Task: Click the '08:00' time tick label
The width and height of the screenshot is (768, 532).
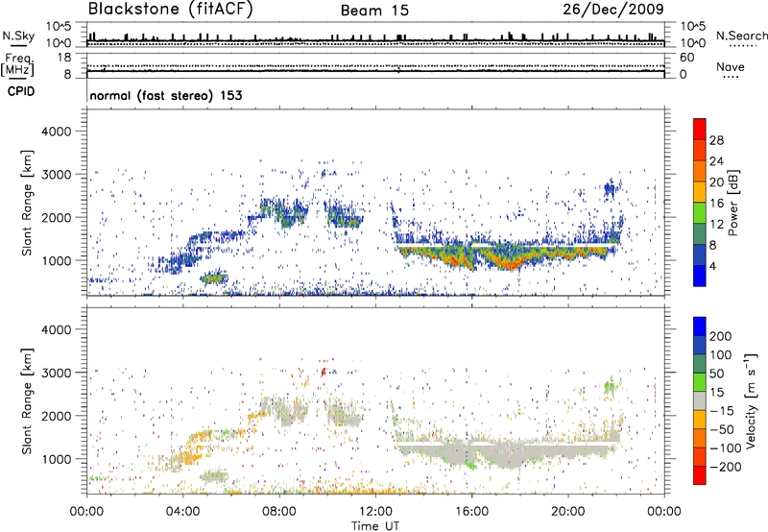Action: click(x=279, y=512)
